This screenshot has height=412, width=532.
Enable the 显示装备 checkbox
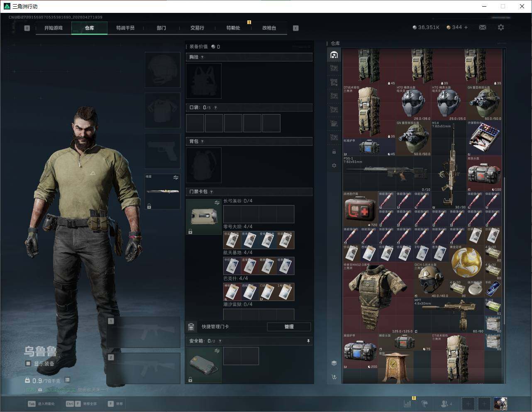28,363
